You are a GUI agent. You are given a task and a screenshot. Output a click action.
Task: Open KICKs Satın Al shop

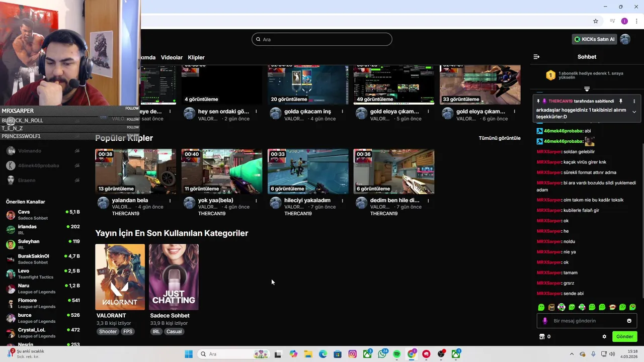[x=594, y=39]
